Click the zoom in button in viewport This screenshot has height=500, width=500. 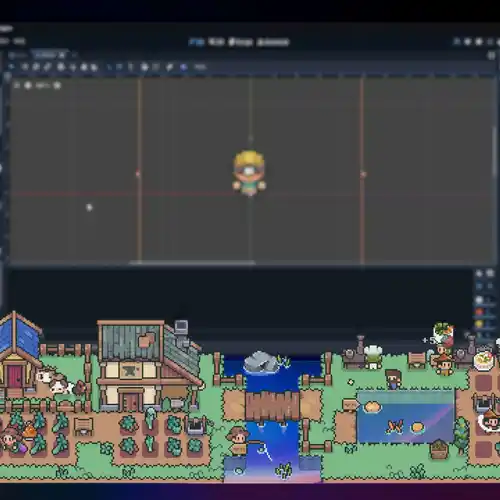click(57, 86)
